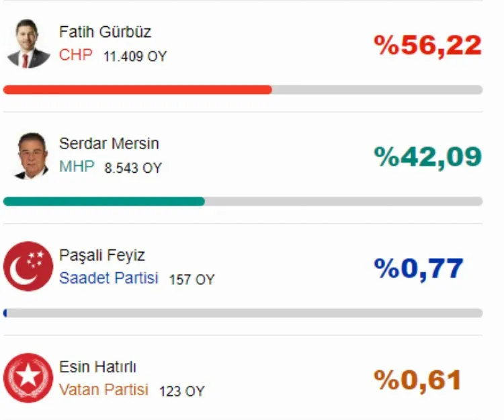Select the Serdar Mersin candidate name

click(109, 144)
